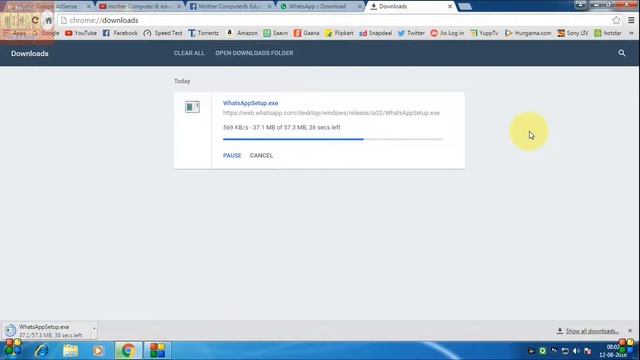Click the WhatsAppSetup.exe item in download shelf

point(49,331)
